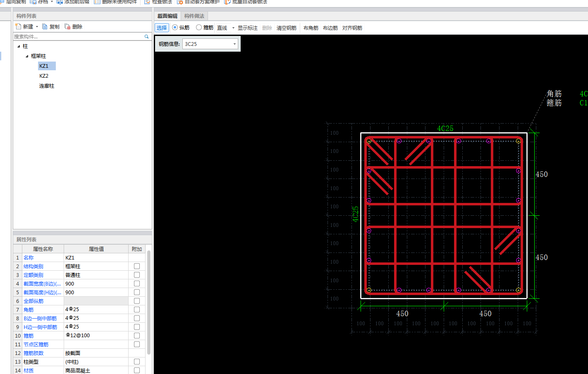Click the 角筋 annotation text in drawing
Screen dimensions: 588x374
[x=554, y=94]
